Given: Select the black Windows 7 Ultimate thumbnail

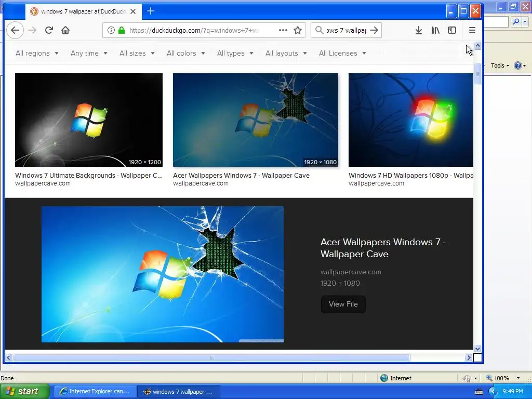Looking at the screenshot, I should pyautogui.click(x=88, y=120).
